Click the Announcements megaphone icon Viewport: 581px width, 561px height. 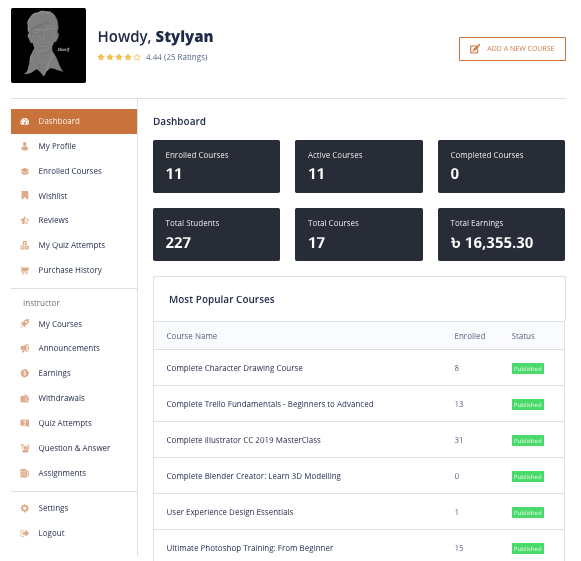tap(24, 348)
